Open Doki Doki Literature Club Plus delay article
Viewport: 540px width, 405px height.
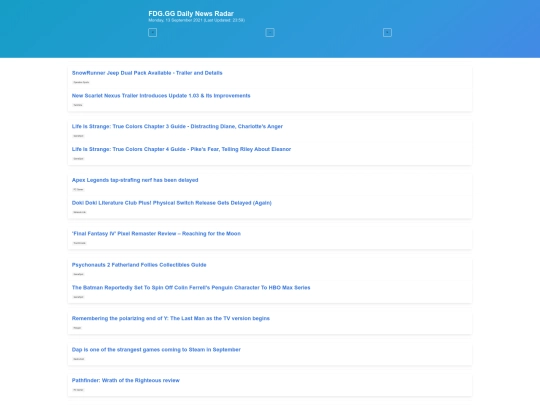[x=172, y=203]
